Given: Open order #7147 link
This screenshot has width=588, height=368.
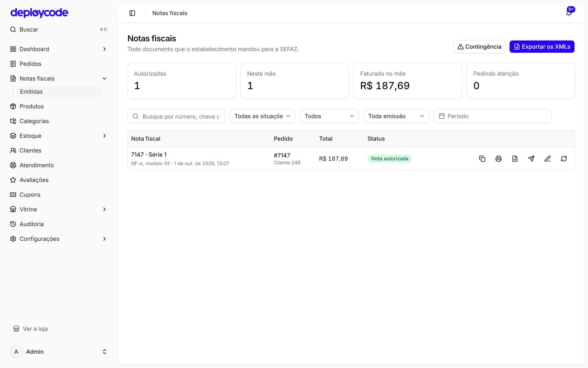Looking at the screenshot, I should (282, 155).
